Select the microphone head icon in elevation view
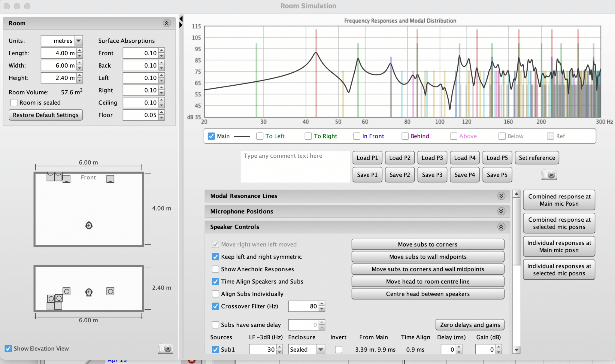Image resolution: width=615 pixels, height=364 pixels. click(x=89, y=292)
